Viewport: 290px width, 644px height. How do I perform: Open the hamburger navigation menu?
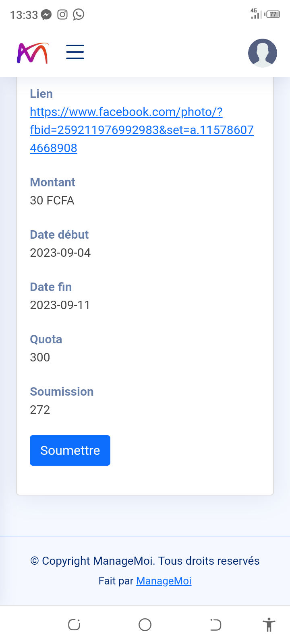coord(75,52)
